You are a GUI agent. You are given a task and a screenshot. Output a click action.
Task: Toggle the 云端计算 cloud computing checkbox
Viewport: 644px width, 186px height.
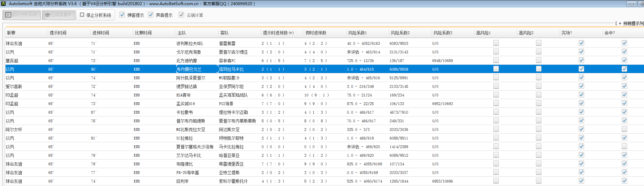pos(181,15)
